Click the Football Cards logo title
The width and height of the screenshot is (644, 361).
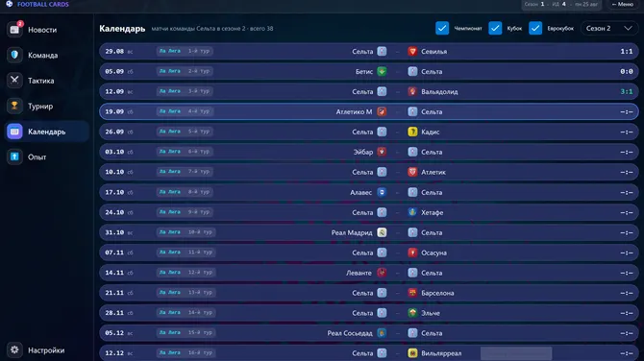42,4
